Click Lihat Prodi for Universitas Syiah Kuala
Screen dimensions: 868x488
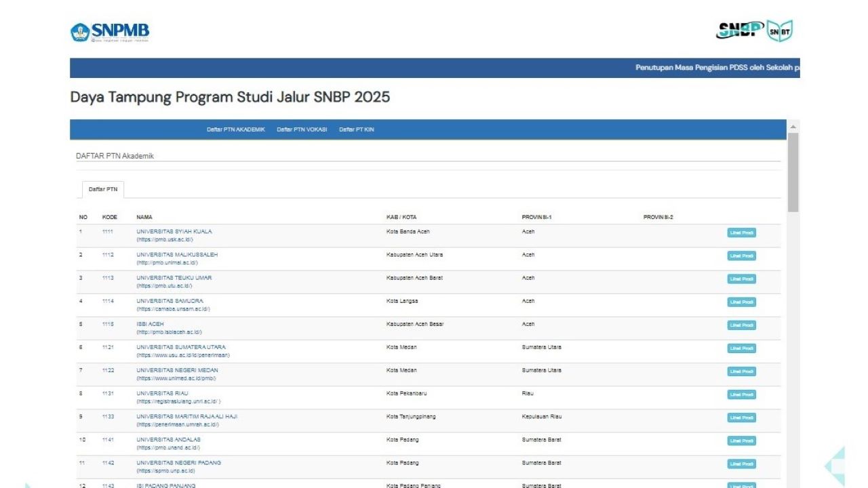coord(742,232)
